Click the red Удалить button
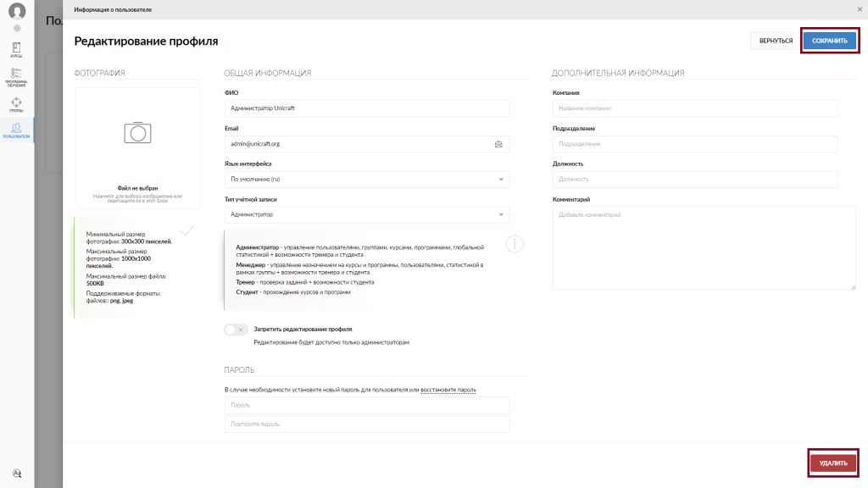The width and height of the screenshot is (868, 488). coord(833,463)
